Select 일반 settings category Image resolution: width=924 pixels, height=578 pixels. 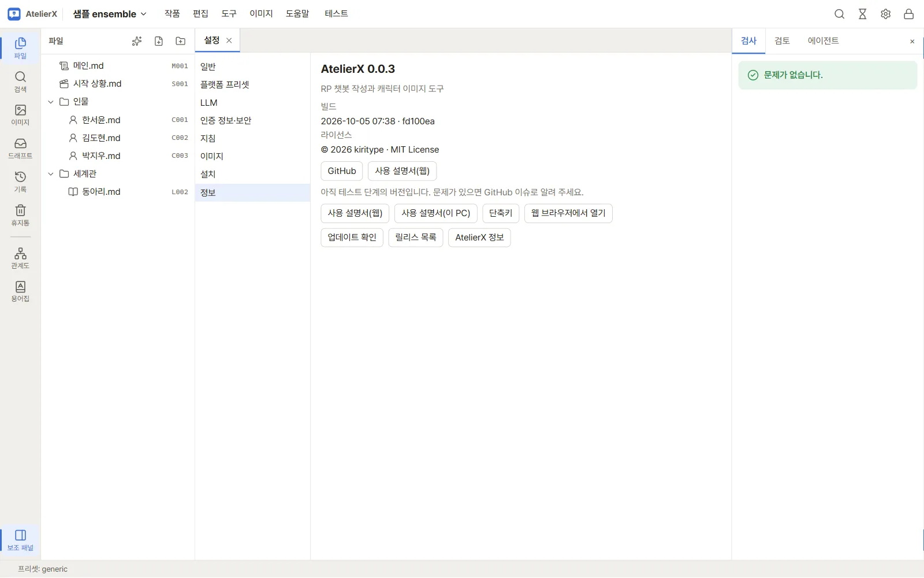click(252, 67)
